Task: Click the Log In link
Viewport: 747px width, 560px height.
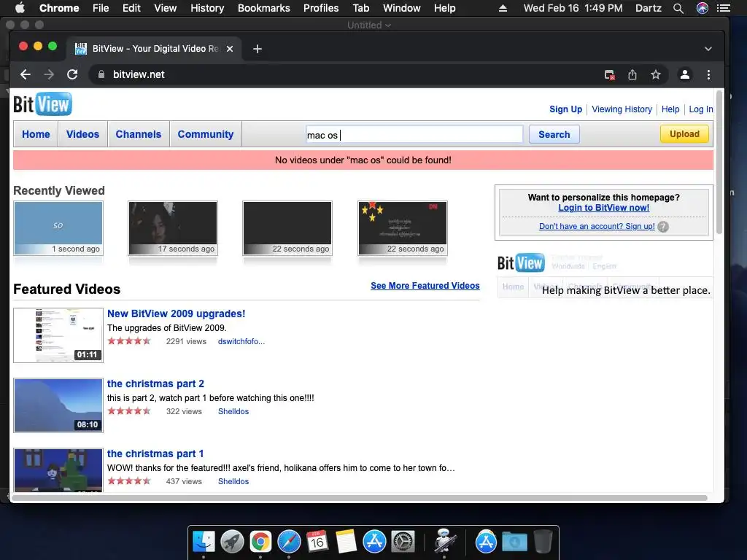Action: tap(701, 109)
